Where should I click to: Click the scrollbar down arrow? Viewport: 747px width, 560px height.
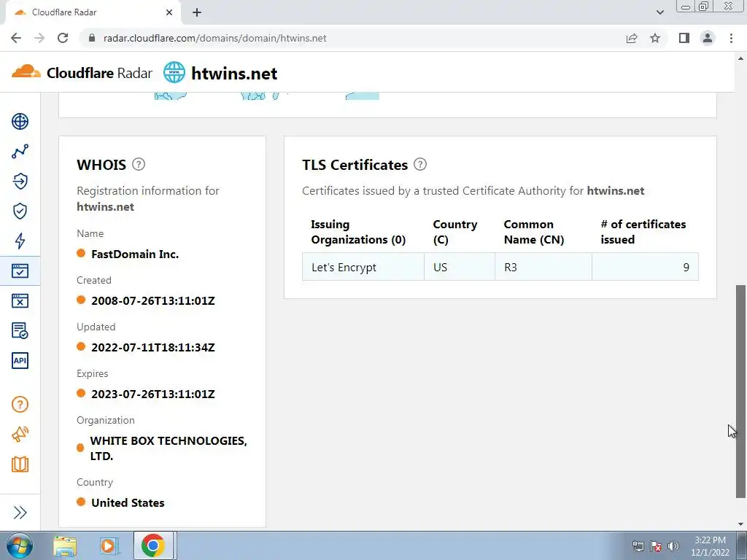[741, 524]
